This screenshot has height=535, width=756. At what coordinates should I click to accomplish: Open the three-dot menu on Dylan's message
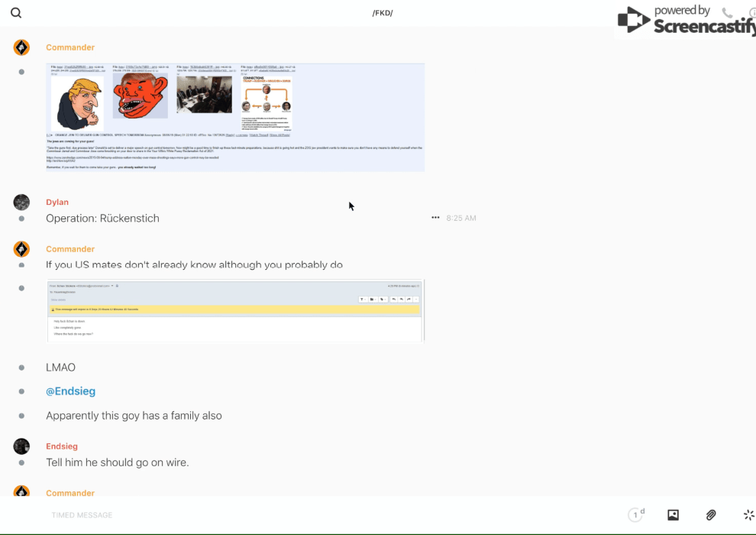click(435, 218)
